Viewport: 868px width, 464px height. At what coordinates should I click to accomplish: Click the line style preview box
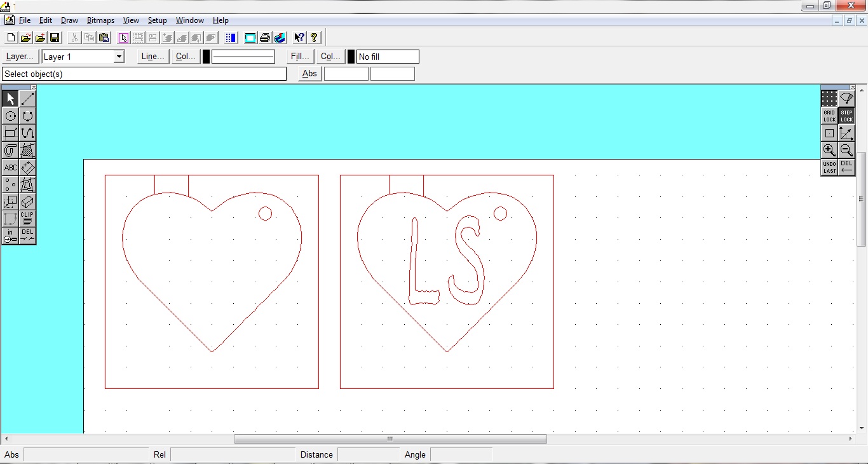243,57
